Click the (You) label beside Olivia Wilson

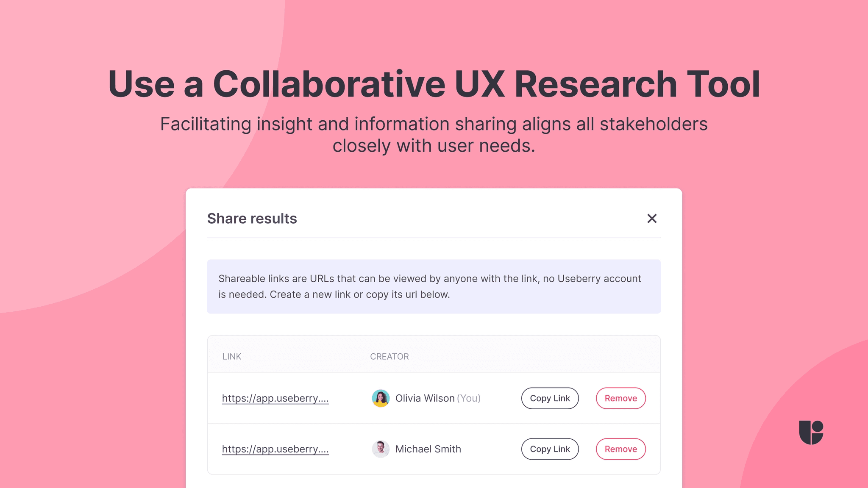coord(468,398)
